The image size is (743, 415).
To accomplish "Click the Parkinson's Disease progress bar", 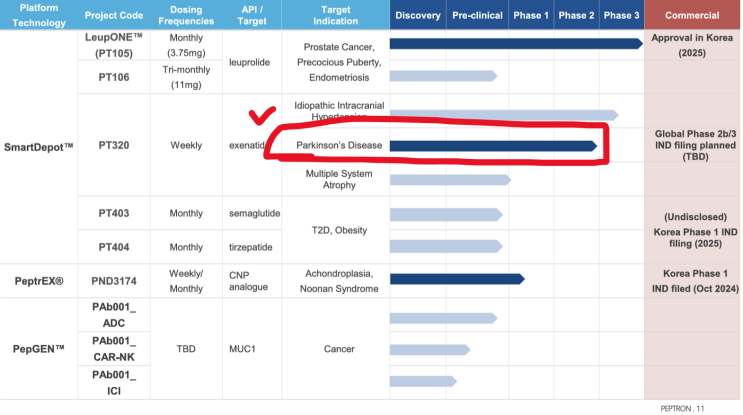I will coord(493,146).
